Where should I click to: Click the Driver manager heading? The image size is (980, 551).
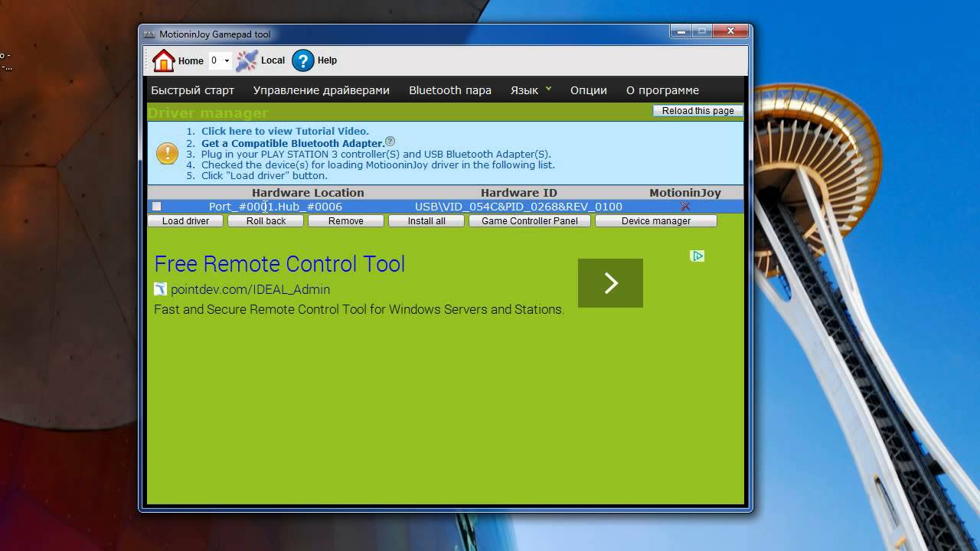pyautogui.click(x=207, y=113)
